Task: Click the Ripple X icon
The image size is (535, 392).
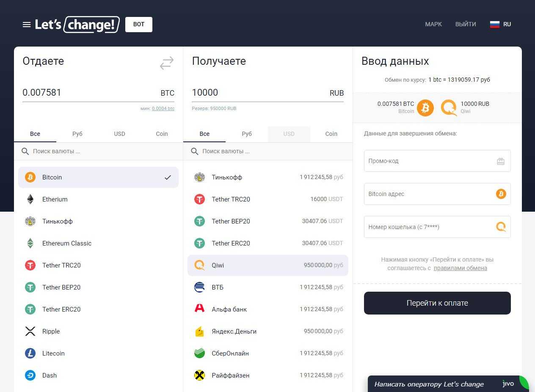Action: 30,331
